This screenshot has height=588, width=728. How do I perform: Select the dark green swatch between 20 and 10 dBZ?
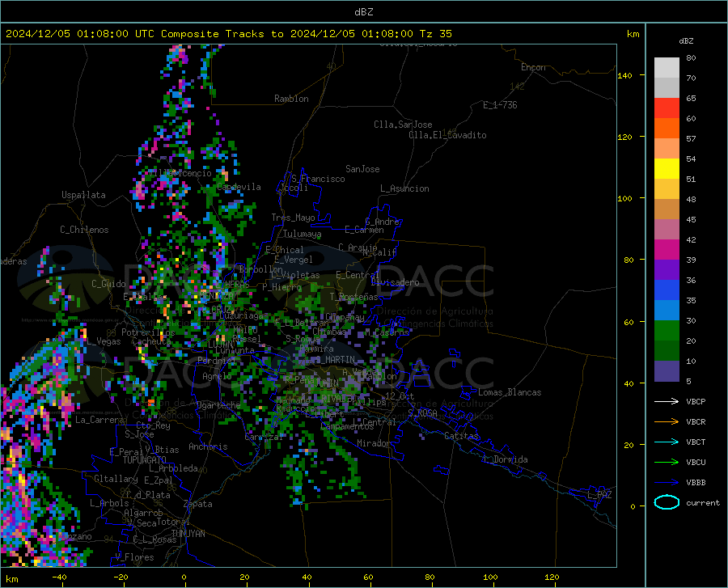pyautogui.click(x=667, y=351)
